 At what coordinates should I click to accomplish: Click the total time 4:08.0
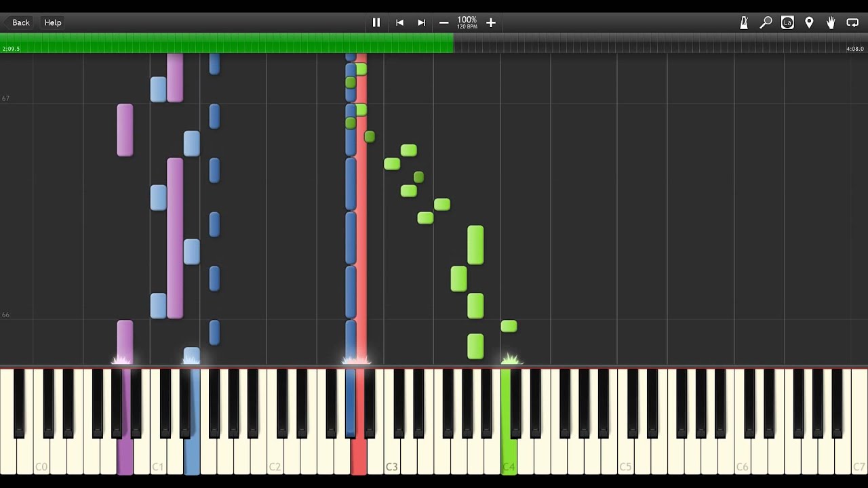click(x=855, y=49)
